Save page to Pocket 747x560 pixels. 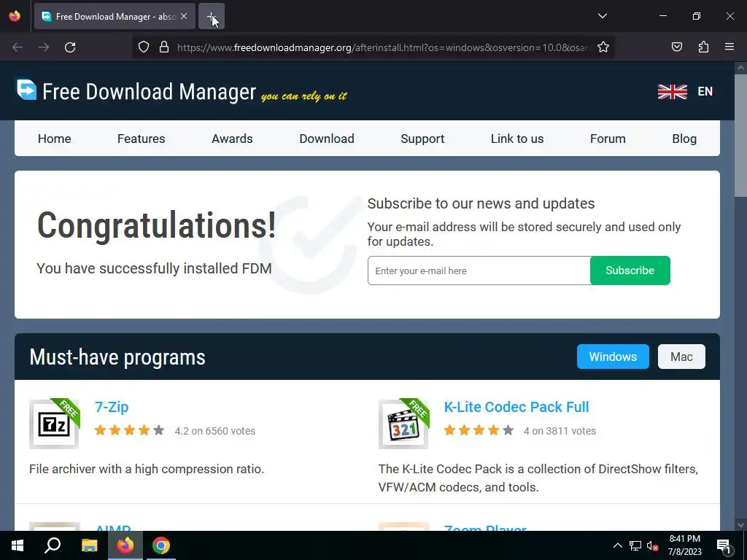[x=677, y=47]
